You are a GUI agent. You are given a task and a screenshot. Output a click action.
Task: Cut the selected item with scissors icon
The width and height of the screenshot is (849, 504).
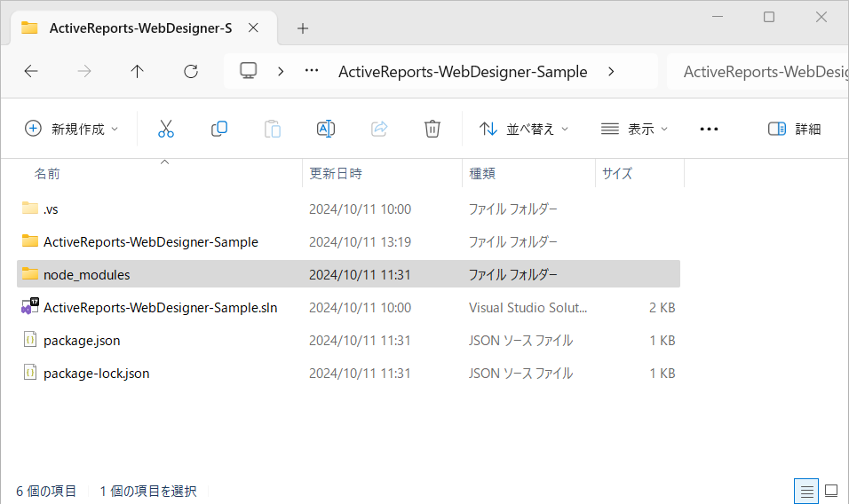click(166, 129)
